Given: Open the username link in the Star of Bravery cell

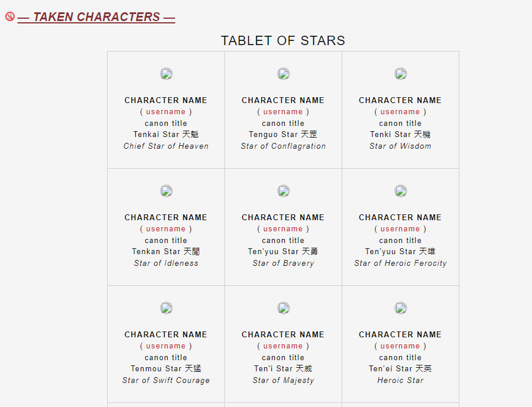Looking at the screenshot, I should point(283,229).
